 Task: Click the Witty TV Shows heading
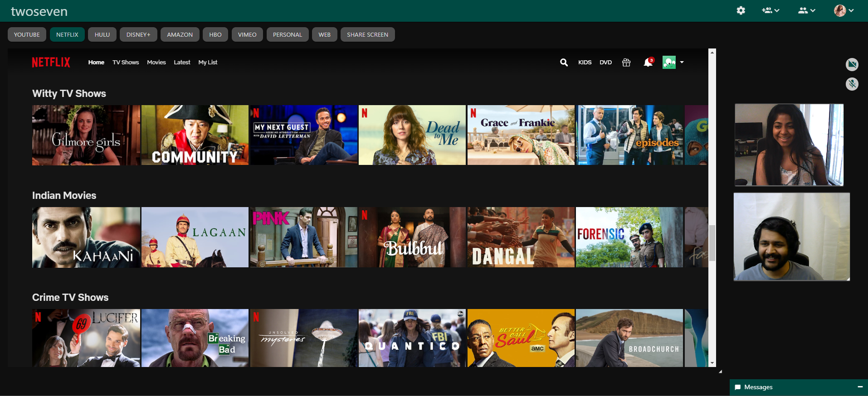click(69, 94)
